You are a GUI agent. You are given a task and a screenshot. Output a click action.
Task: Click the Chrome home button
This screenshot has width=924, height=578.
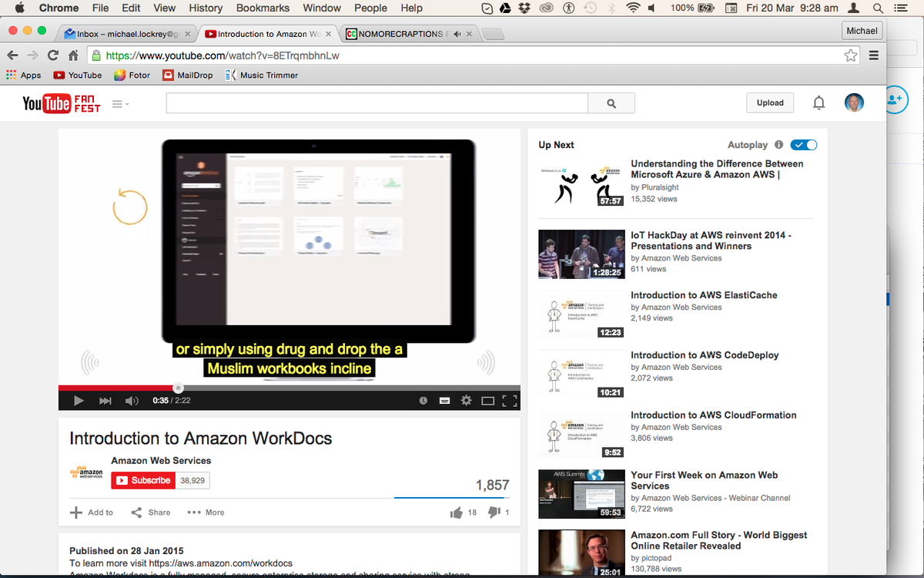[73, 55]
